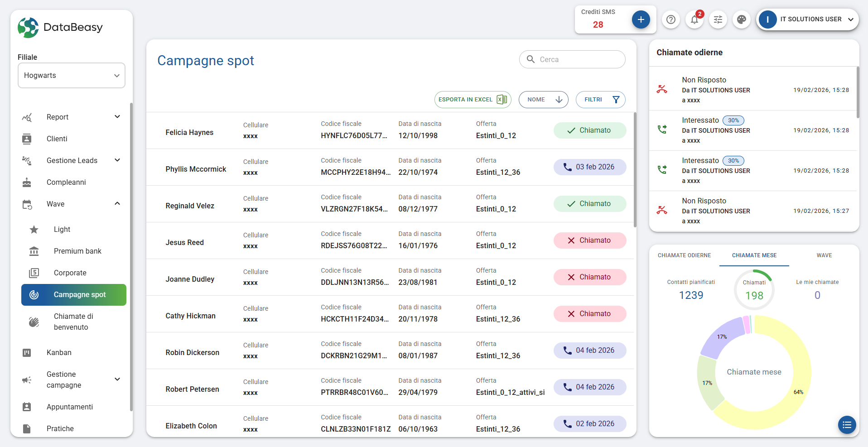Click the Esporta in Excel button
Screen dimensions: 868x447
tap(473, 100)
